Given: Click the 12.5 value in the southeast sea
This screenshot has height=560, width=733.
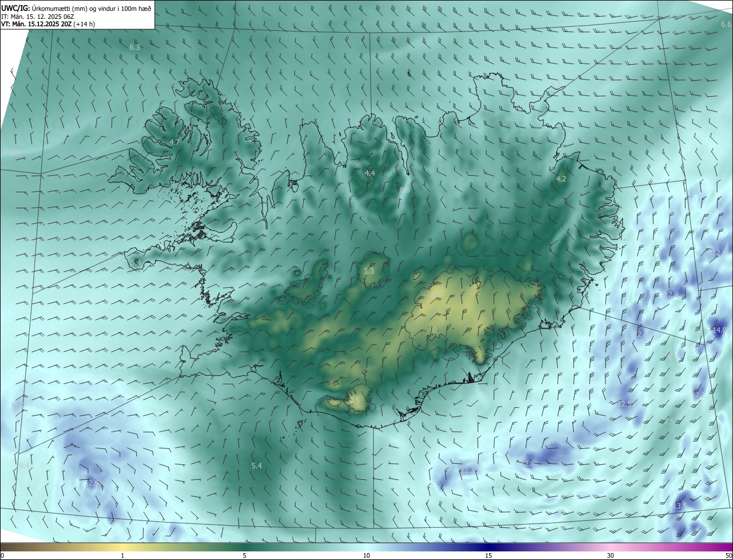Looking at the screenshot, I should pos(625,404).
